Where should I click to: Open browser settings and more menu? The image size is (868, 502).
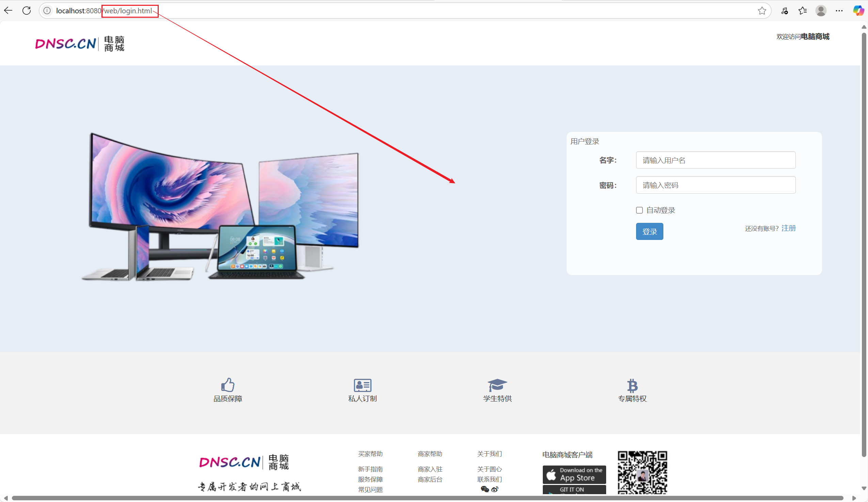click(x=839, y=11)
